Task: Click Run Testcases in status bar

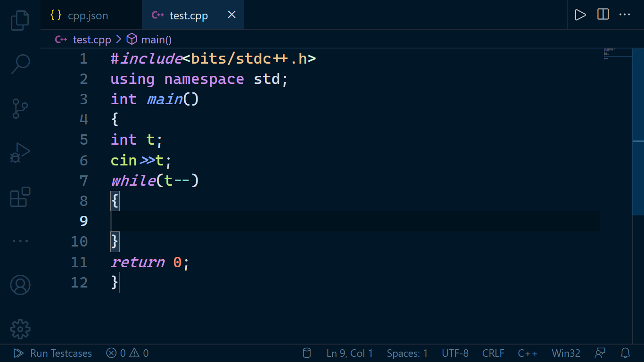Action: coord(53,353)
